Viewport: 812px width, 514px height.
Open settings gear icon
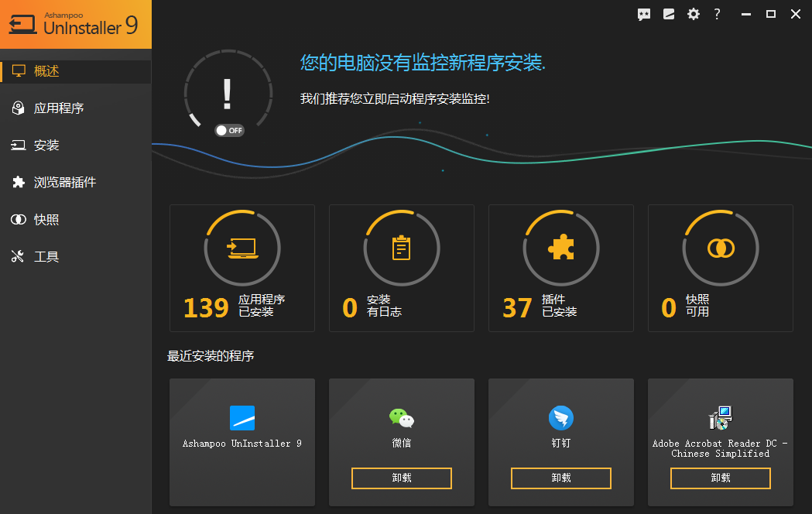(694, 14)
